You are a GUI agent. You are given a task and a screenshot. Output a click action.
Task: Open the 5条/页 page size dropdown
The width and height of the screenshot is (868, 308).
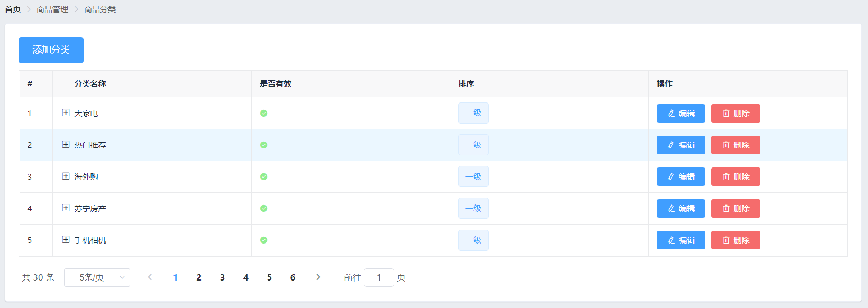(97, 277)
